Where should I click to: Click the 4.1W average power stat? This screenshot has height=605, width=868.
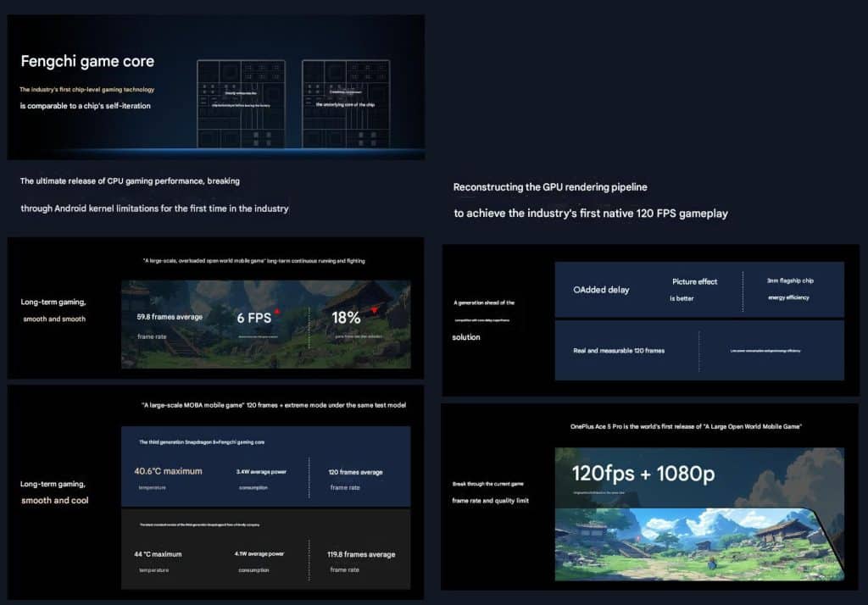point(259,554)
